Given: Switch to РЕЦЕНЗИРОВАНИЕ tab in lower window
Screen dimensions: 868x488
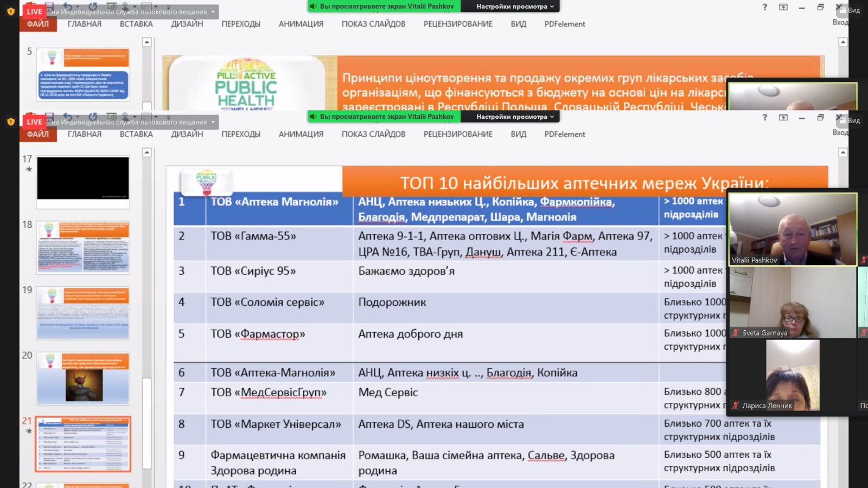Looking at the screenshot, I should [x=458, y=134].
